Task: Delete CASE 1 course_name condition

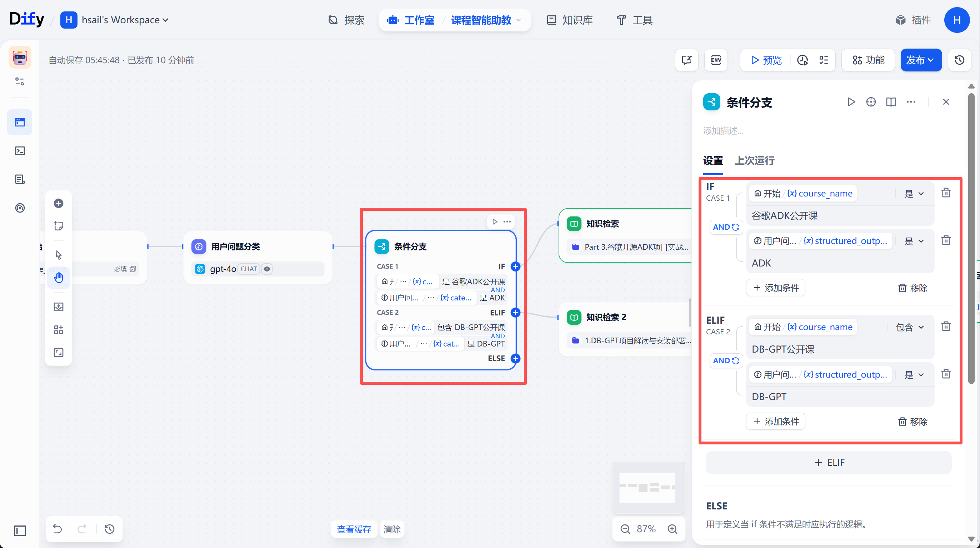Action: pyautogui.click(x=946, y=193)
